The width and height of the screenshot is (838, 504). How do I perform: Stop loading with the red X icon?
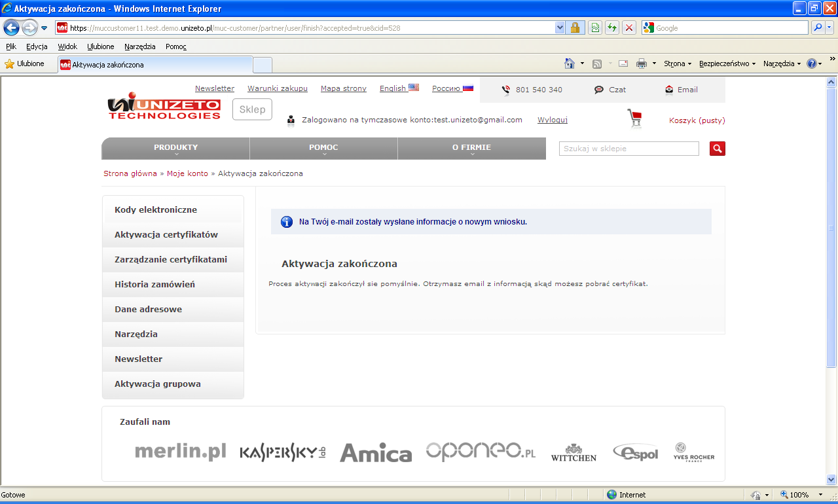click(x=629, y=27)
